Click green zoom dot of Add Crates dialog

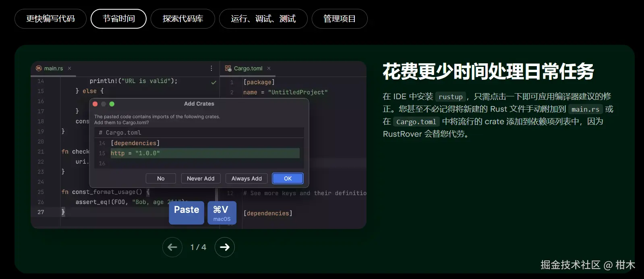click(112, 104)
